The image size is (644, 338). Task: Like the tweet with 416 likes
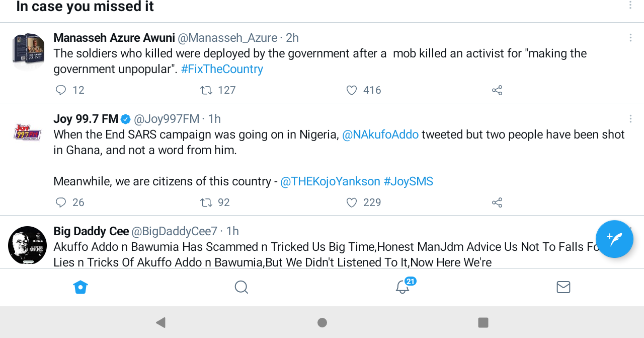pyautogui.click(x=352, y=91)
